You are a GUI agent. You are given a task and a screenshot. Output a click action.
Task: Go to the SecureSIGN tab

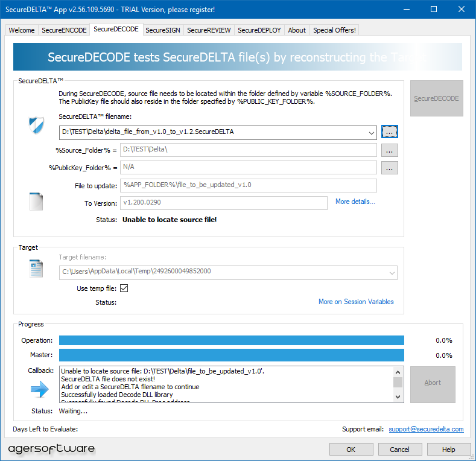[x=163, y=30]
